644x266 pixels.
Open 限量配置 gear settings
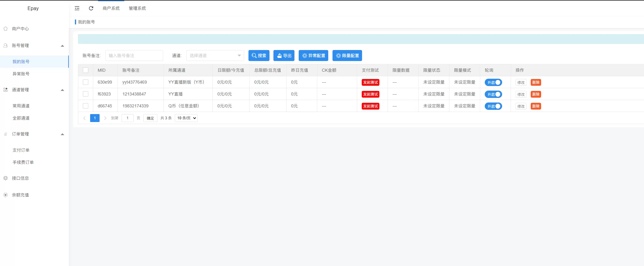[347, 56]
